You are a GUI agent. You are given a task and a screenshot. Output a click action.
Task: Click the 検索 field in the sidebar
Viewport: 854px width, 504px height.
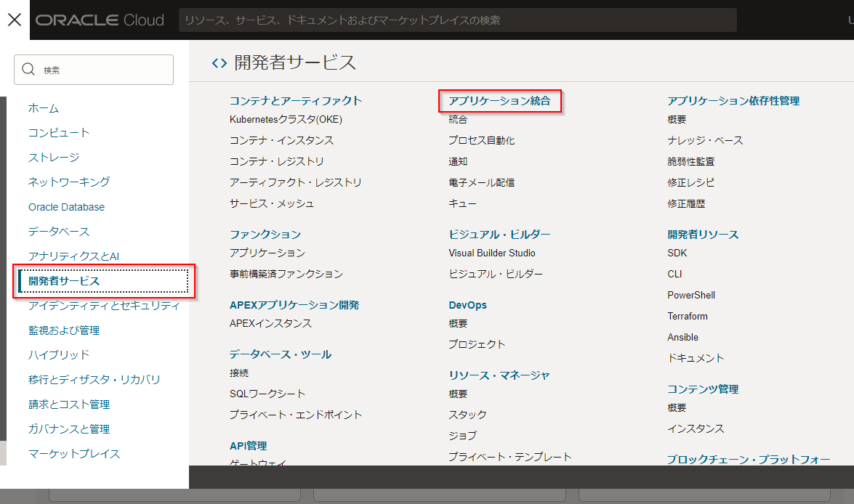pyautogui.click(x=102, y=70)
